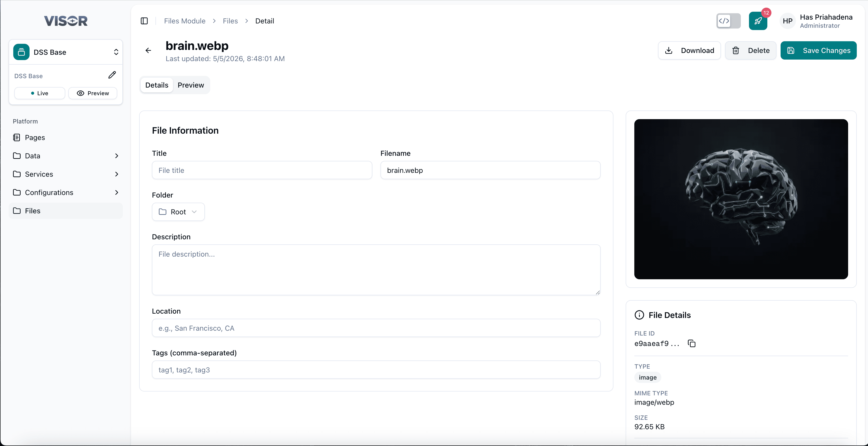The image size is (868, 446).
Task: Delete the file
Action: (751, 50)
